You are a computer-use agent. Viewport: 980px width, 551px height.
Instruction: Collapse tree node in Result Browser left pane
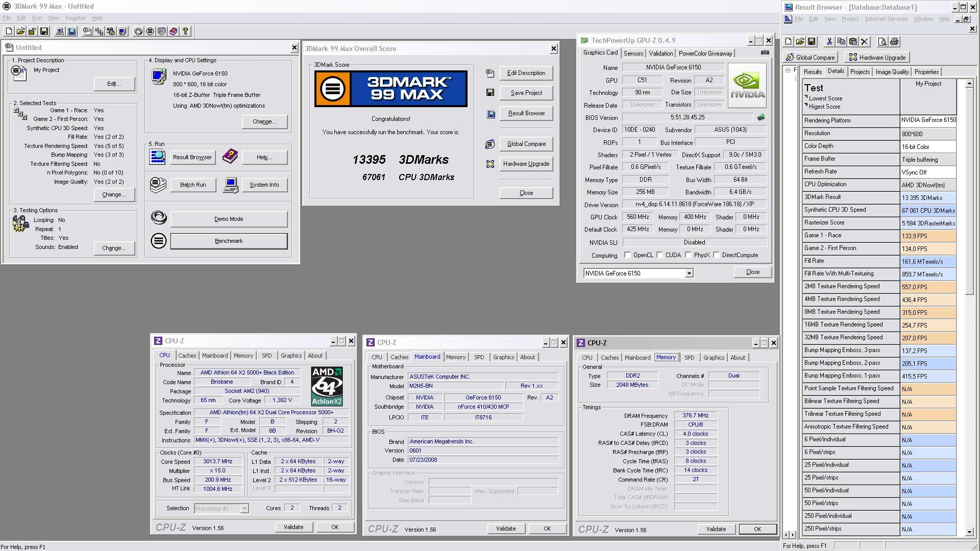point(788,70)
